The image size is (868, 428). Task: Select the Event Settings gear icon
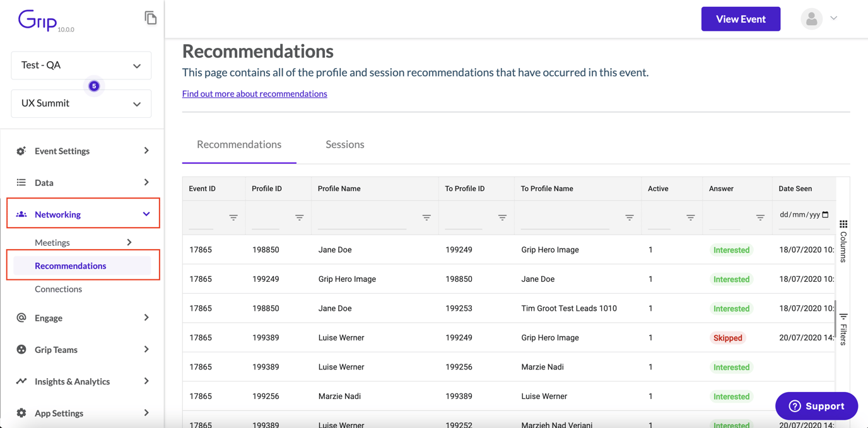pyautogui.click(x=21, y=151)
